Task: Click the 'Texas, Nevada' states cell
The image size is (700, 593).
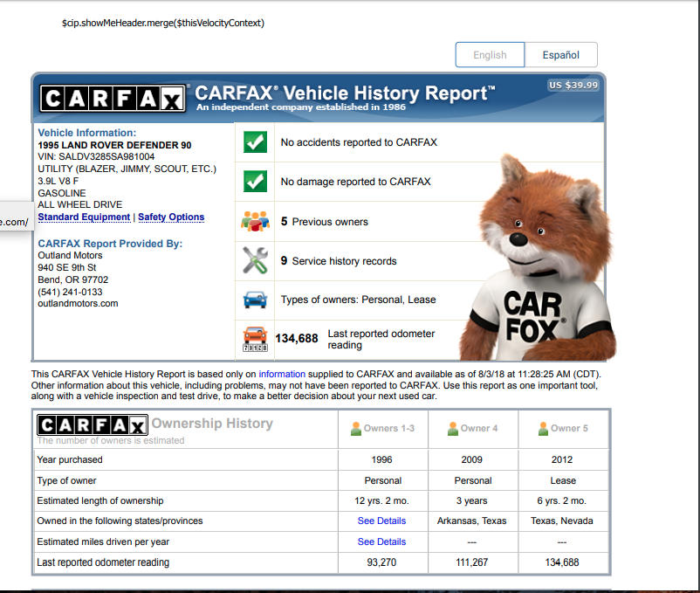Action: pos(562,521)
